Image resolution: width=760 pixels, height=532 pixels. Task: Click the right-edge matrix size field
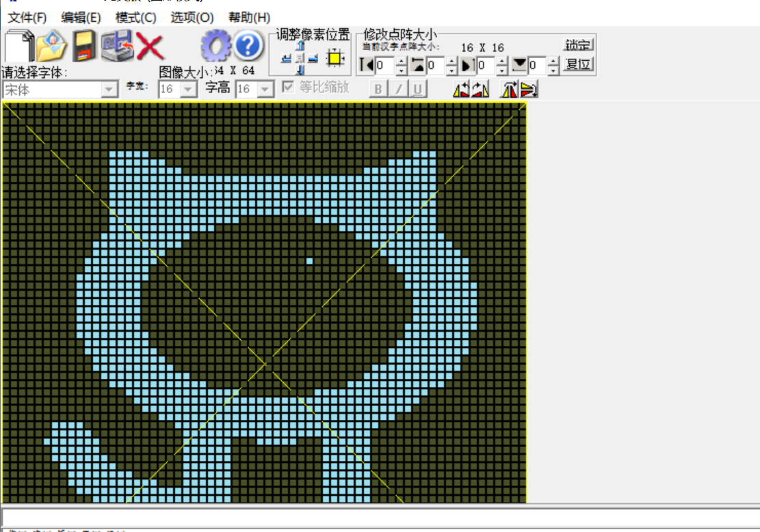coord(486,66)
